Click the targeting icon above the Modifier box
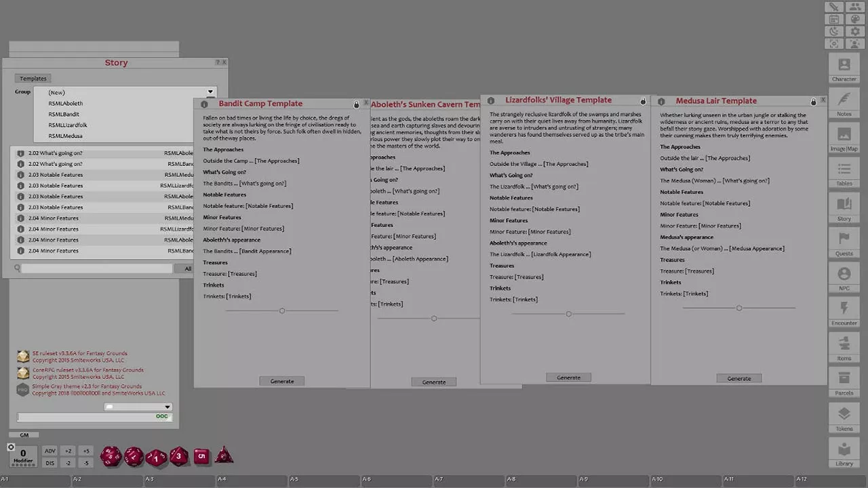 point(11,447)
